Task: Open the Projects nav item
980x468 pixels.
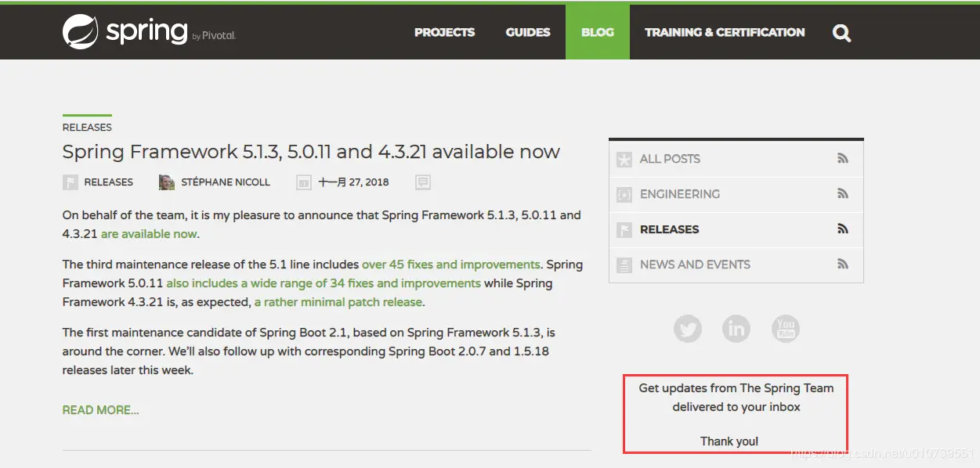Action: pos(444,32)
